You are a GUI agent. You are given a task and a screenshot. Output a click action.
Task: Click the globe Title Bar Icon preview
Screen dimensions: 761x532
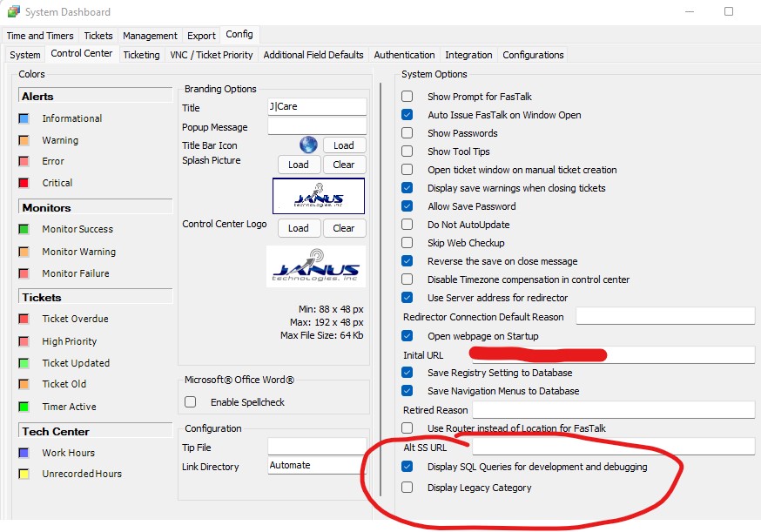(308, 145)
